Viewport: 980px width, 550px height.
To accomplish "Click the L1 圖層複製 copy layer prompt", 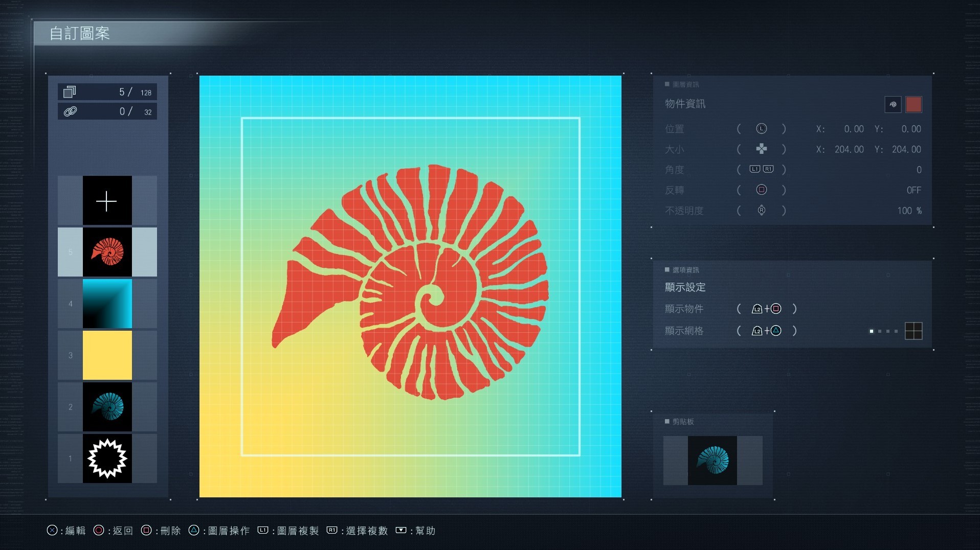I will [x=288, y=531].
